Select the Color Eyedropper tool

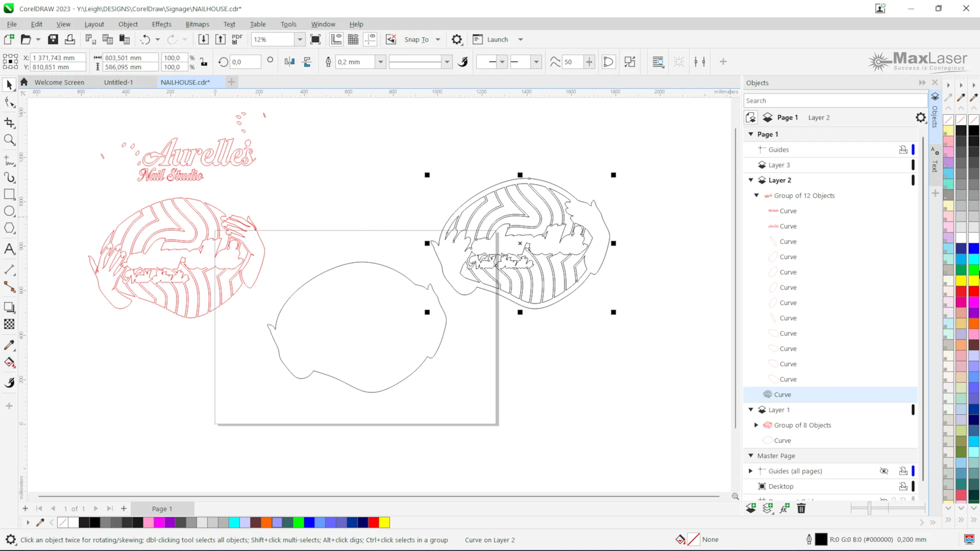point(9,345)
